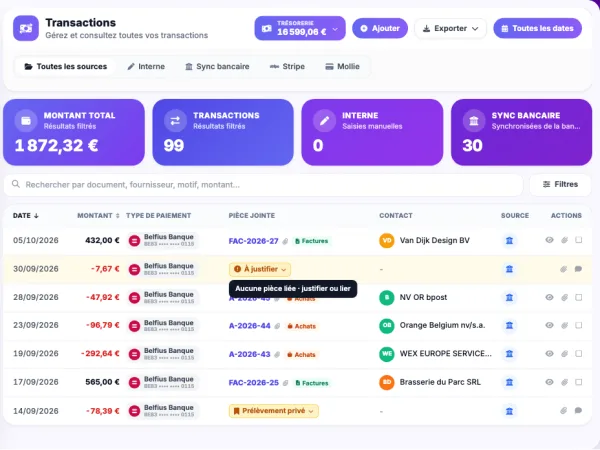Click the Brasserie du Parc SRL avatar

(386, 382)
